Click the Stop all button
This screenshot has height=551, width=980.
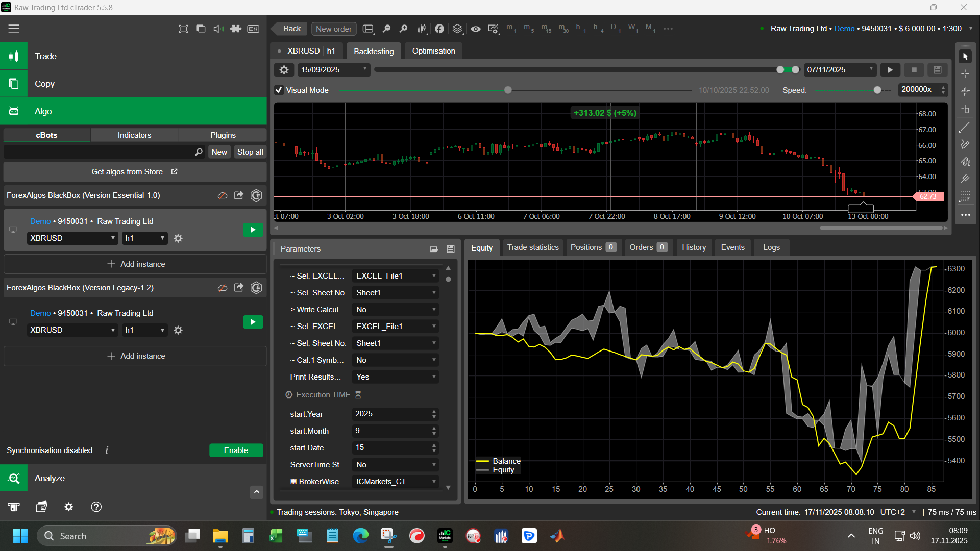(250, 152)
